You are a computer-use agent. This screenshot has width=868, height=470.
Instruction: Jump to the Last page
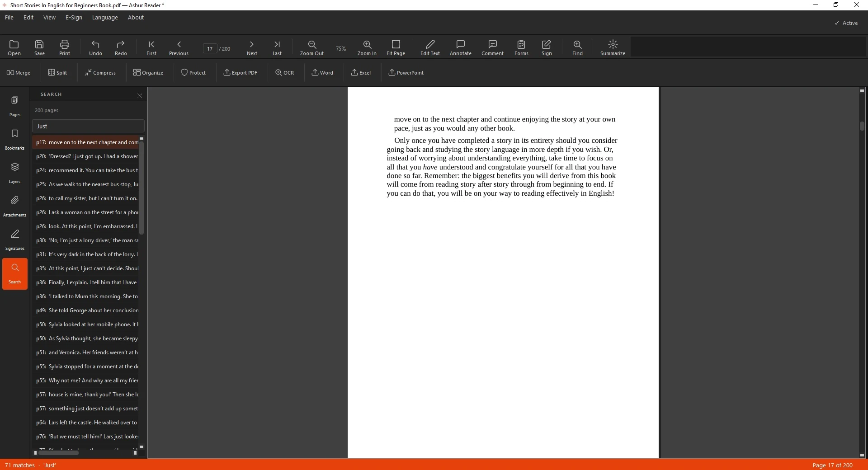(x=277, y=47)
